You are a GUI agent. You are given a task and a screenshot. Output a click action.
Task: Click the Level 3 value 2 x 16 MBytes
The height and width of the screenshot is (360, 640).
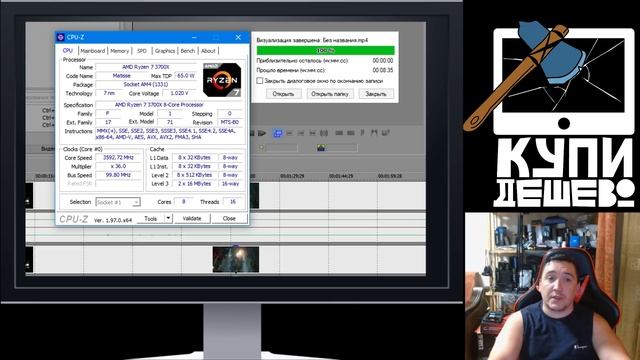194,184
